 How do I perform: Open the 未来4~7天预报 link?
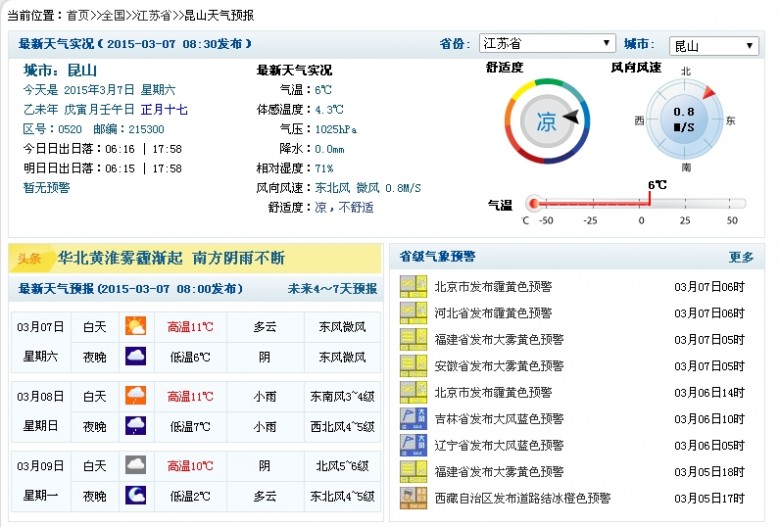coord(332,289)
